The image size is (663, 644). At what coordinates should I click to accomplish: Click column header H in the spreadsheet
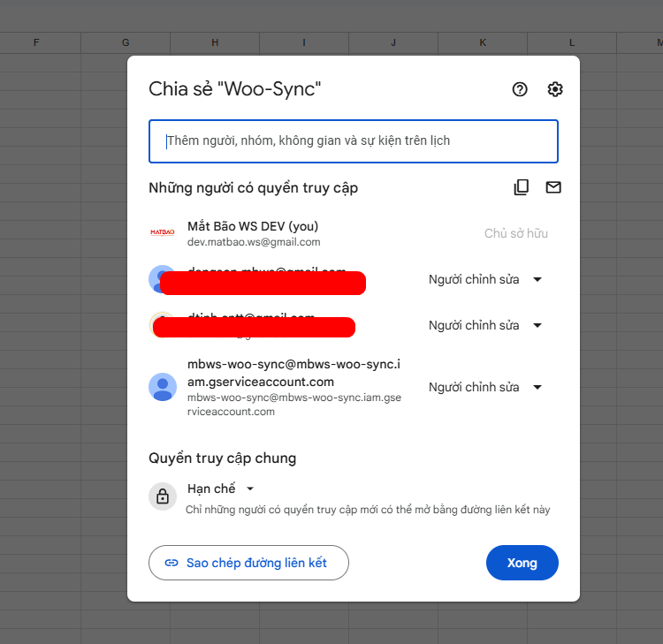point(215,42)
